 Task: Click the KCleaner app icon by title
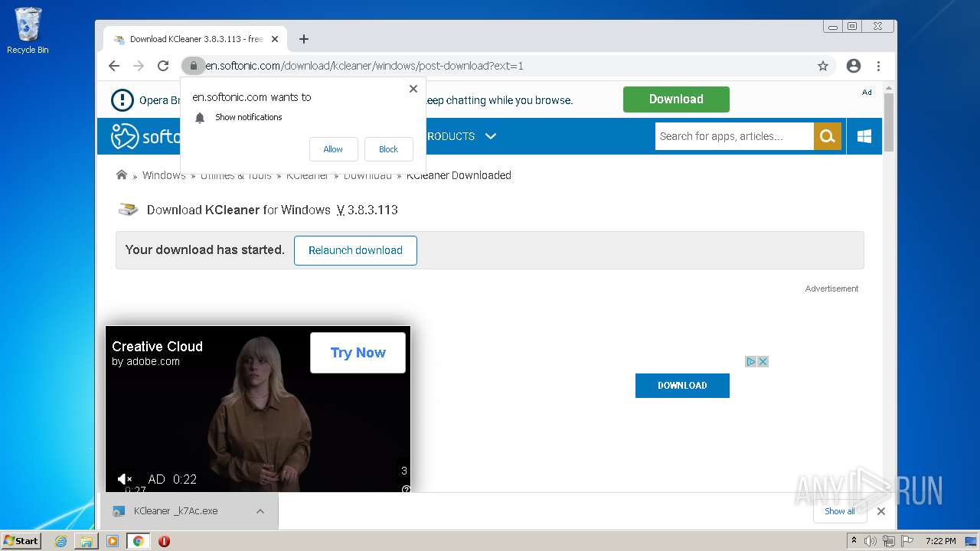(x=128, y=210)
